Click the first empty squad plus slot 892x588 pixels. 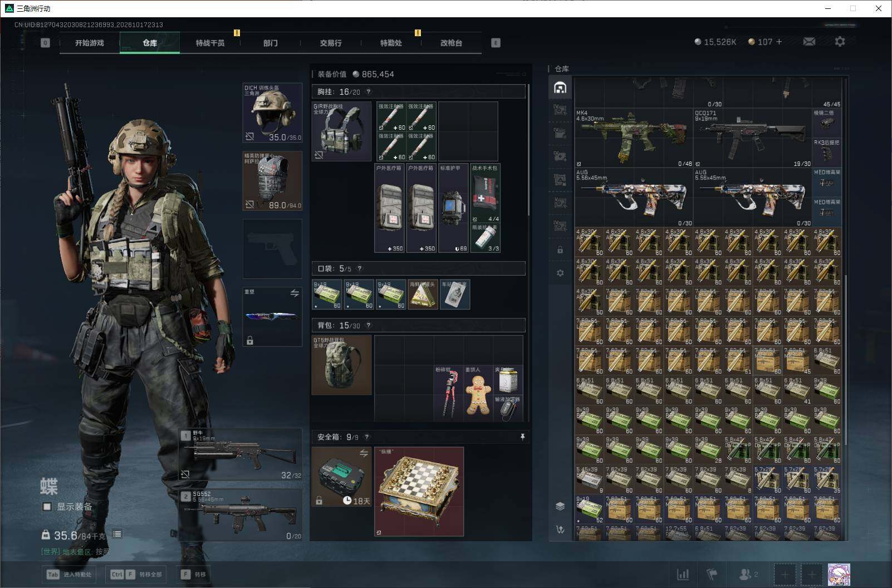(x=785, y=575)
